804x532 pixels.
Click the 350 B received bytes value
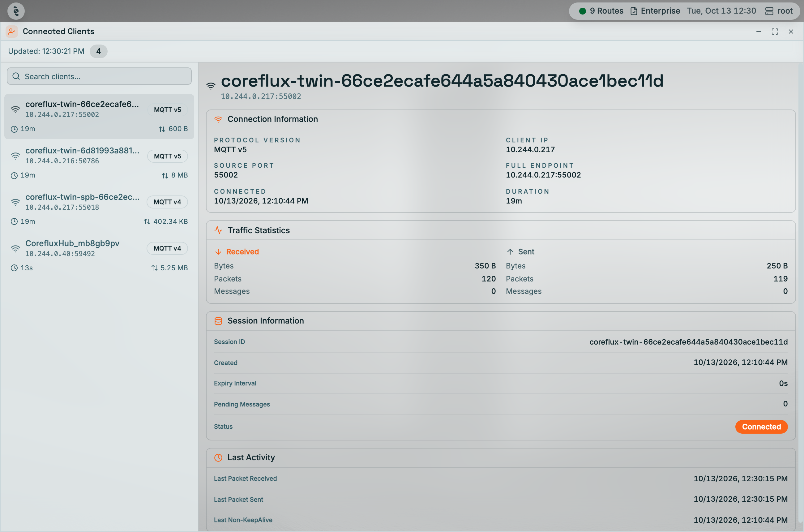pos(485,266)
